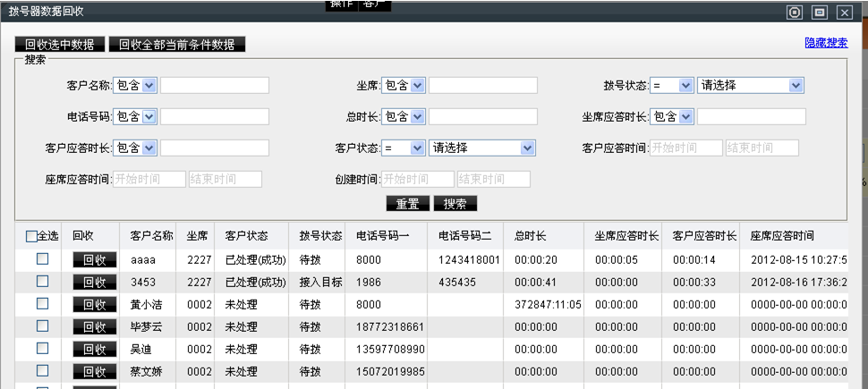This screenshot has width=868, height=389.
Task: Open the 拨号状态 请选择 dropdown
Action: [750, 86]
